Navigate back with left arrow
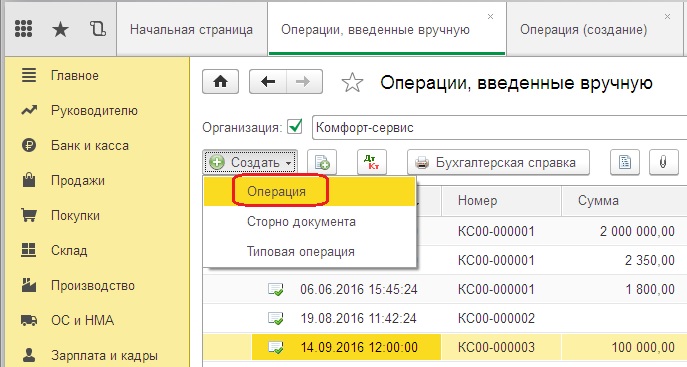The width and height of the screenshot is (687, 367). [268, 81]
